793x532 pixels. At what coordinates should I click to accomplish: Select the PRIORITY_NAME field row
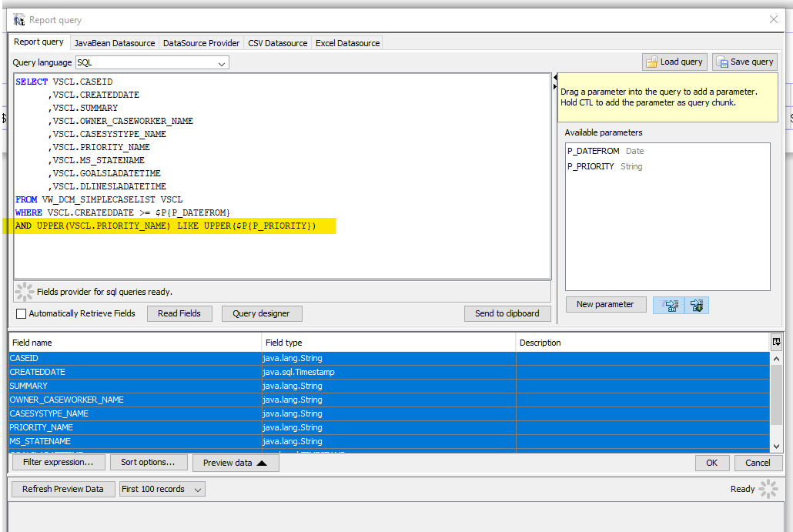tap(389, 427)
